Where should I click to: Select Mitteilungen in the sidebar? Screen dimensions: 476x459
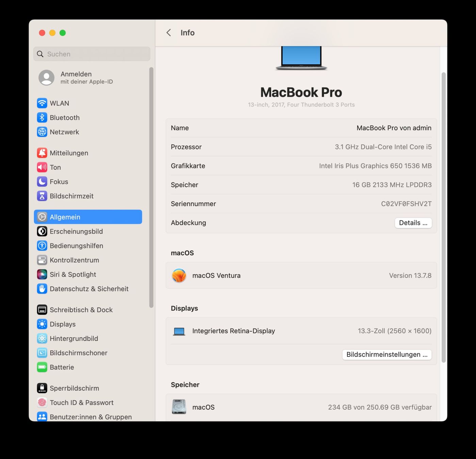pyautogui.click(x=88, y=153)
